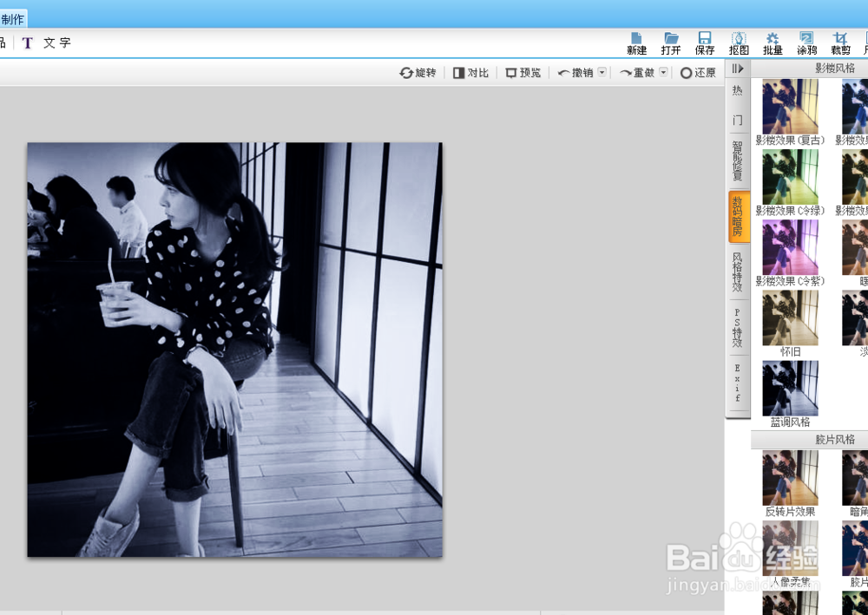Screen dimensions: 868x615
Task: Open the 批量 (Batch) processing icon
Action: coord(773,43)
